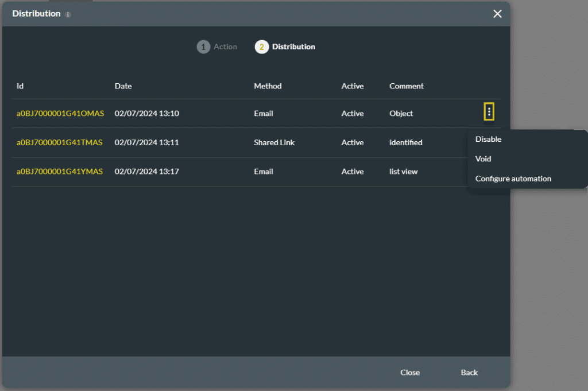Click the info icon beside the Distribution title
588x391 pixels.
point(68,14)
